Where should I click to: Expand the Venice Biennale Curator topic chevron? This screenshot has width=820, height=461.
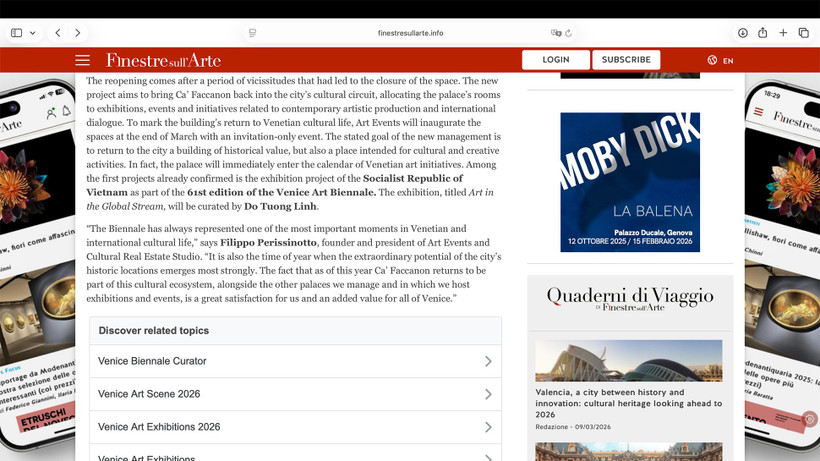click(488, 361)
